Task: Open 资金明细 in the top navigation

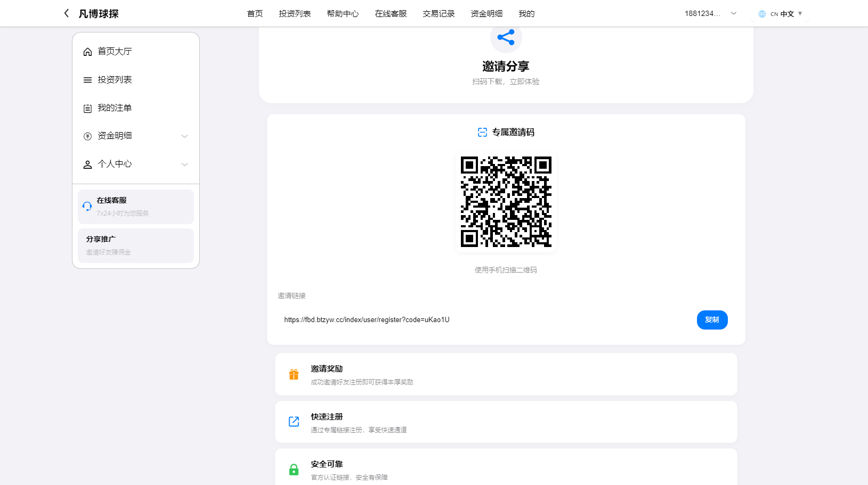Action: 486,14
